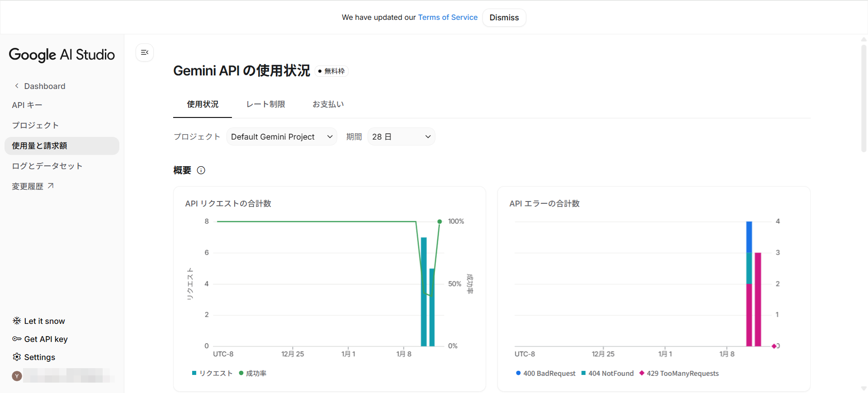Dismiss the Terms of Service banner
The image size is (868, 393).
504,18
